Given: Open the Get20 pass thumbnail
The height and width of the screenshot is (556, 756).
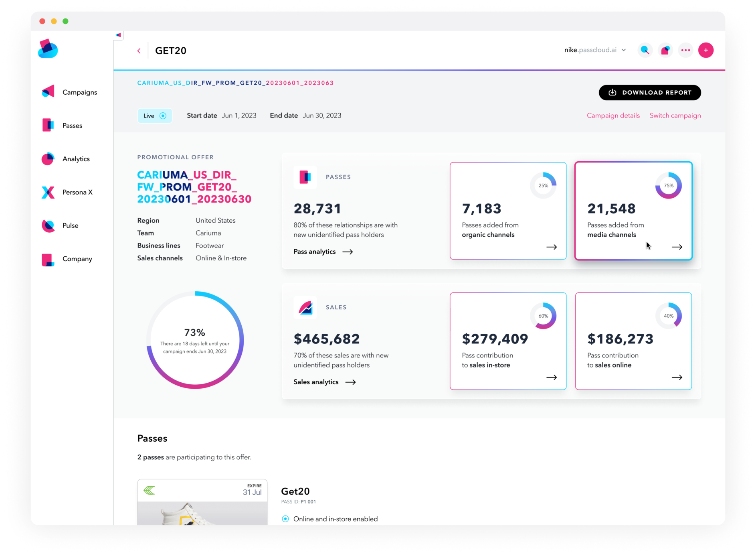Looking at the screenshot, I should tap(202, 502).
